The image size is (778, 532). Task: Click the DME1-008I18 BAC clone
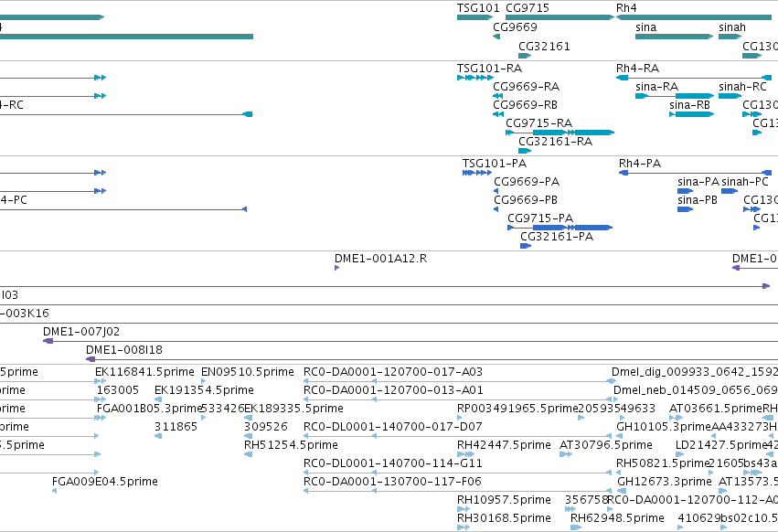[432, 359]
